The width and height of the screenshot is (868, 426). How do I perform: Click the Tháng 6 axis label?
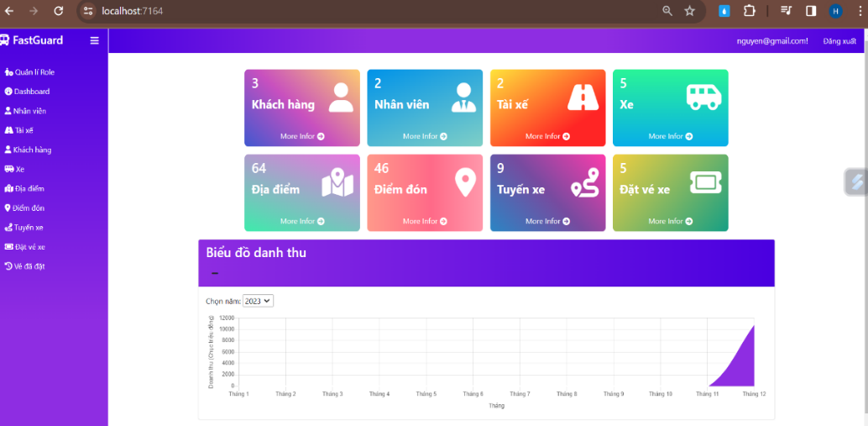pyautogui.click(x=473, y=394)
